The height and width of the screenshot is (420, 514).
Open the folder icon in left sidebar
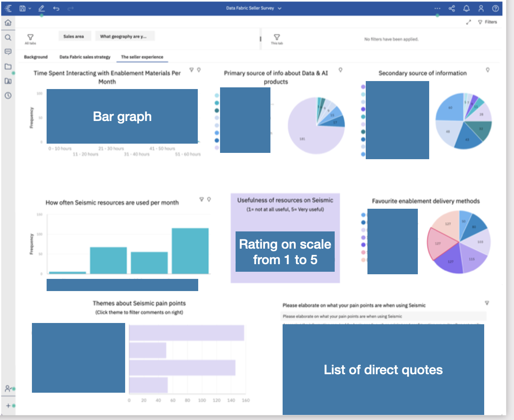[8, 66]
